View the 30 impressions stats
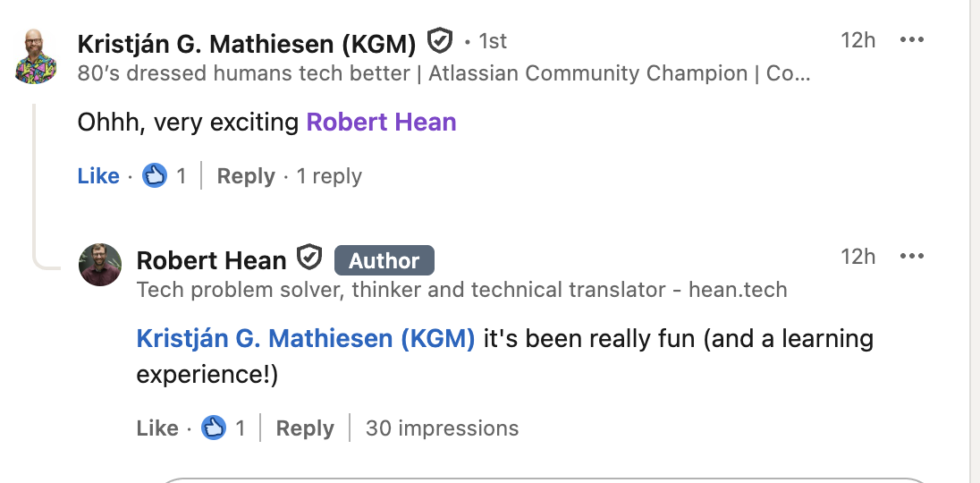The image size is (980, 483). pyautogui.click(x=442, y=428)
